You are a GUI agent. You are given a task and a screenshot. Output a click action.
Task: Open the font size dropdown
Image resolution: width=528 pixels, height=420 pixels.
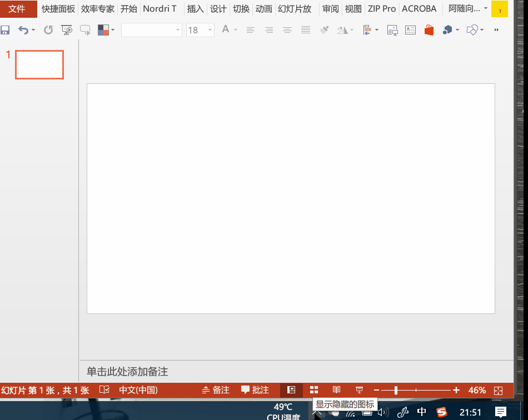tap(208, 30)
